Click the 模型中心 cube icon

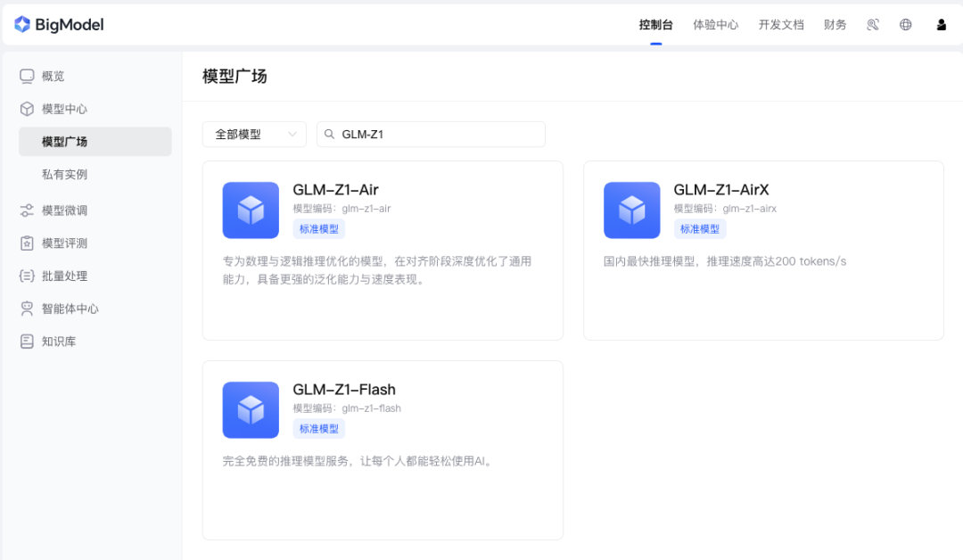click(27, 109)
